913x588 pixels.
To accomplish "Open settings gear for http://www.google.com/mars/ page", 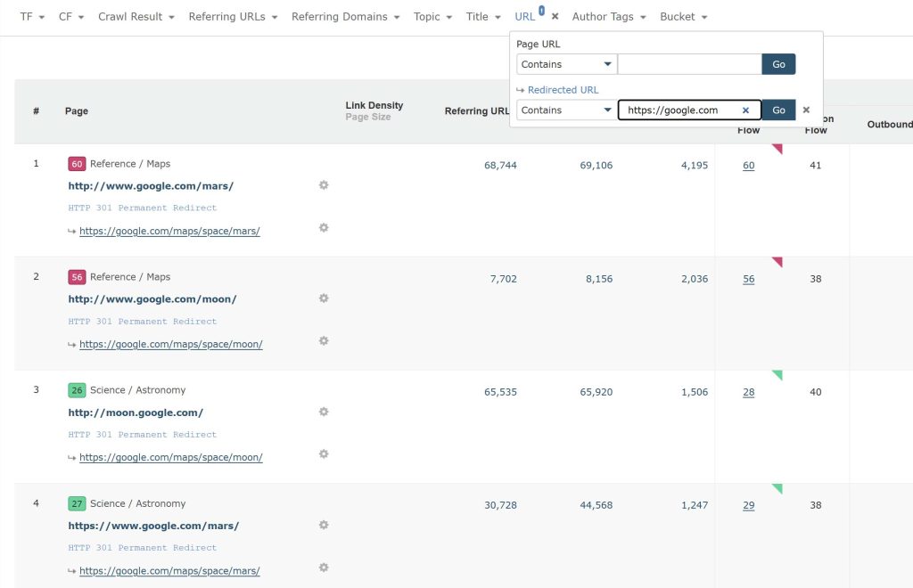I will coord(324,185).
